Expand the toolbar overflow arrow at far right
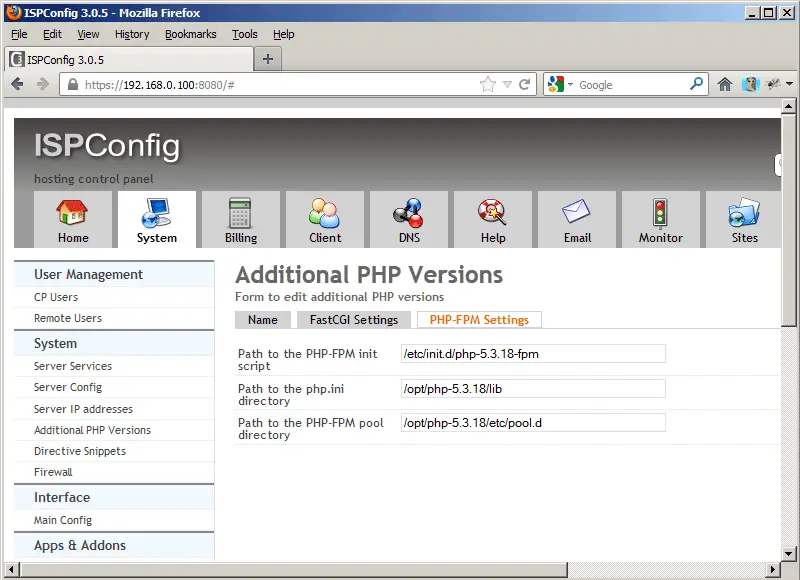 point(789,84)
